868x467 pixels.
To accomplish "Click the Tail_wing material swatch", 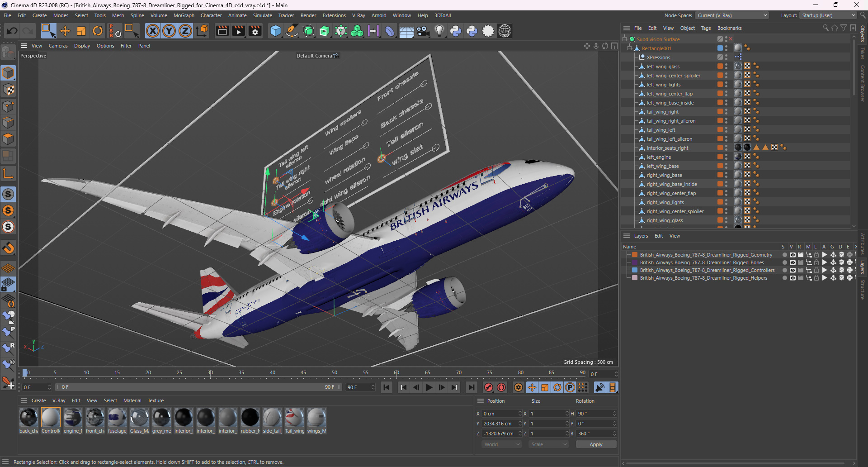I will click(x=294, y=417).
